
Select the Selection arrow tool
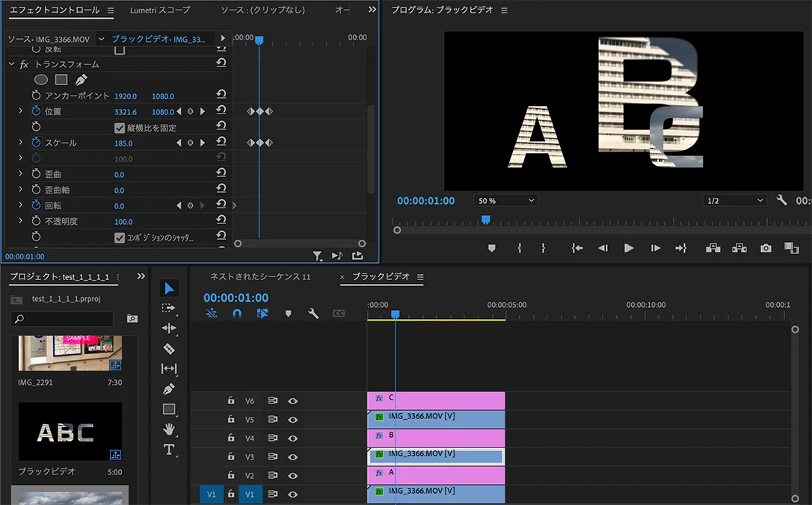pyautogui.click(x=169, y=288)
